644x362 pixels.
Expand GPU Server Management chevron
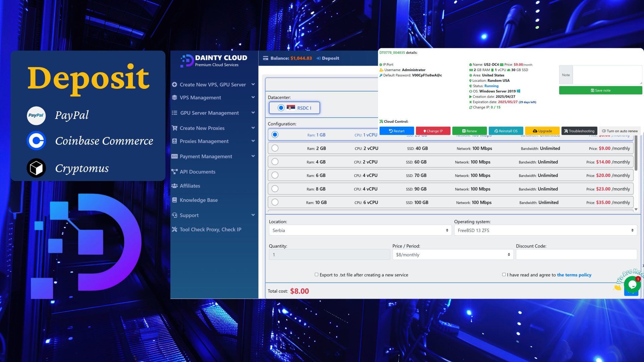click(253, 113)
